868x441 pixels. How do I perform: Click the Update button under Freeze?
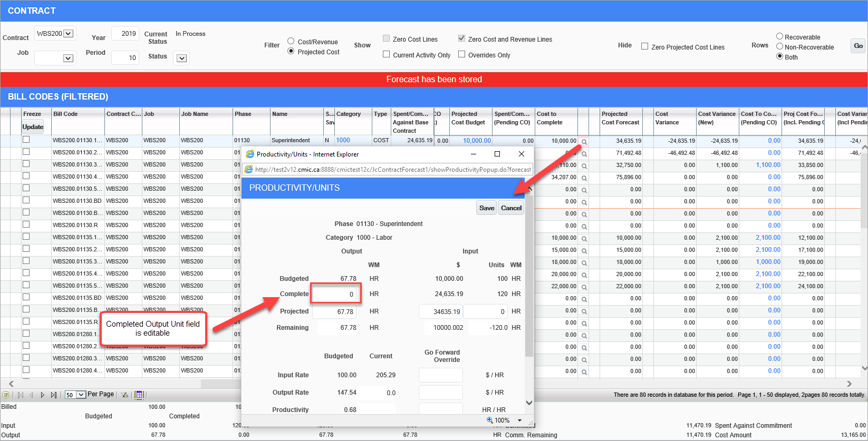(33, 127)
